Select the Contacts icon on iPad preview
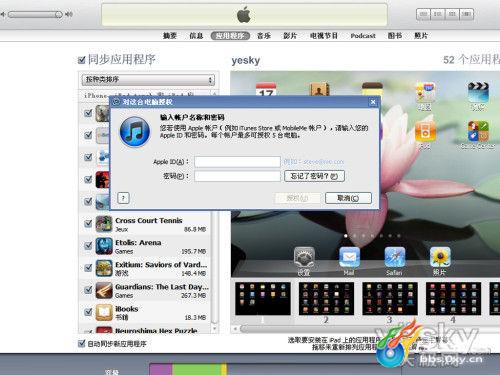The width and height of the screenshot is (500, 375). coord(319,89)
